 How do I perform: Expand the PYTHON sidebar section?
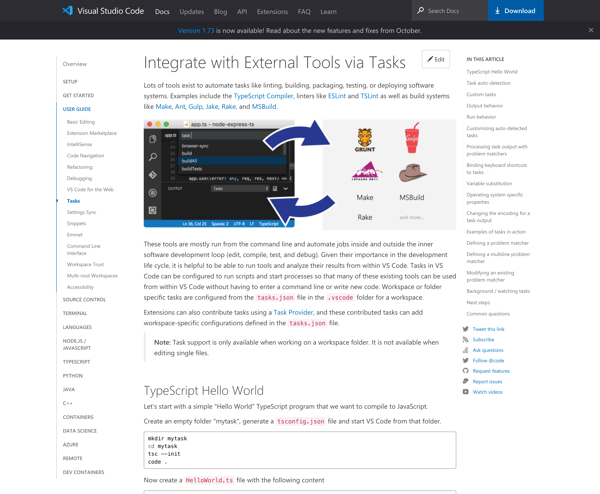coord(73,376)
